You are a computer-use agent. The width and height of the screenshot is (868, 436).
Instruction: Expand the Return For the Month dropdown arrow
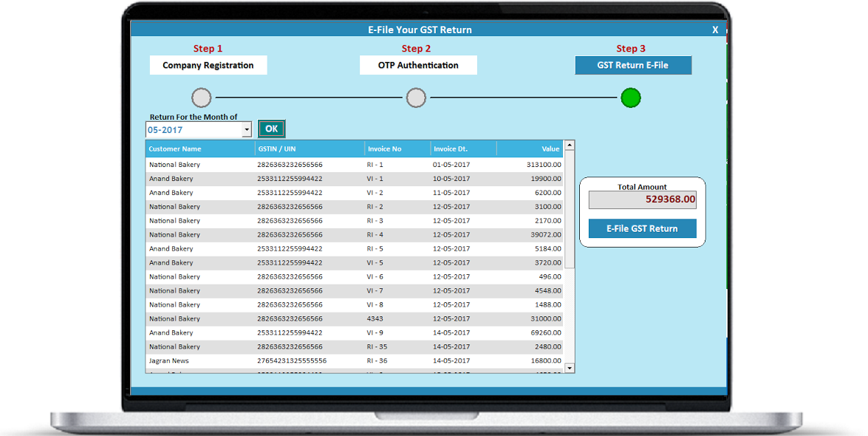point(246,130)
